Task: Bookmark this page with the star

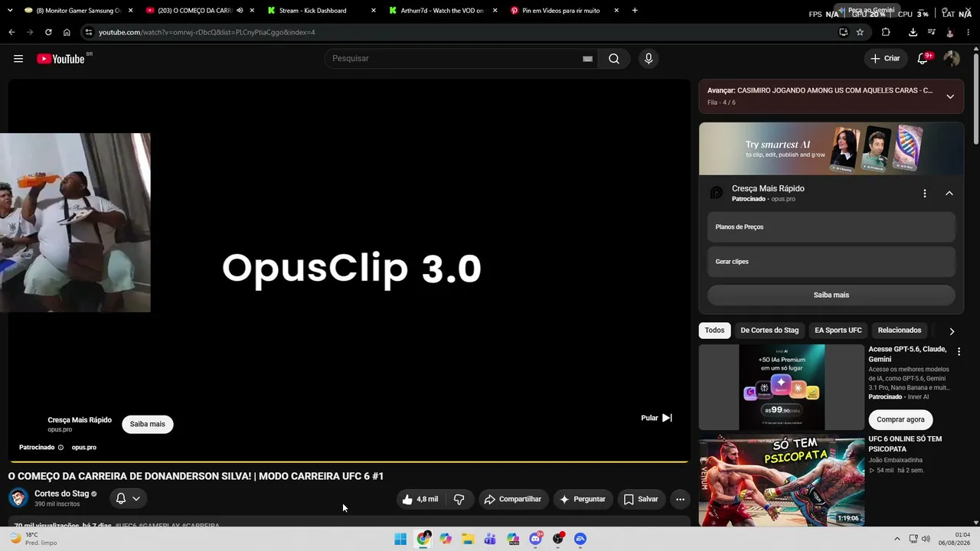Action: tap(860, 32)
